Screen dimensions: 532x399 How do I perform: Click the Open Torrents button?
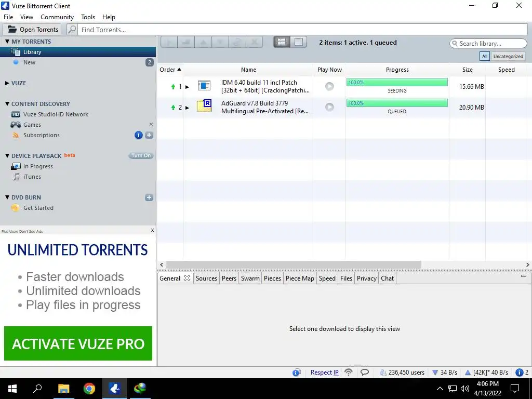[x=32, y=30]
